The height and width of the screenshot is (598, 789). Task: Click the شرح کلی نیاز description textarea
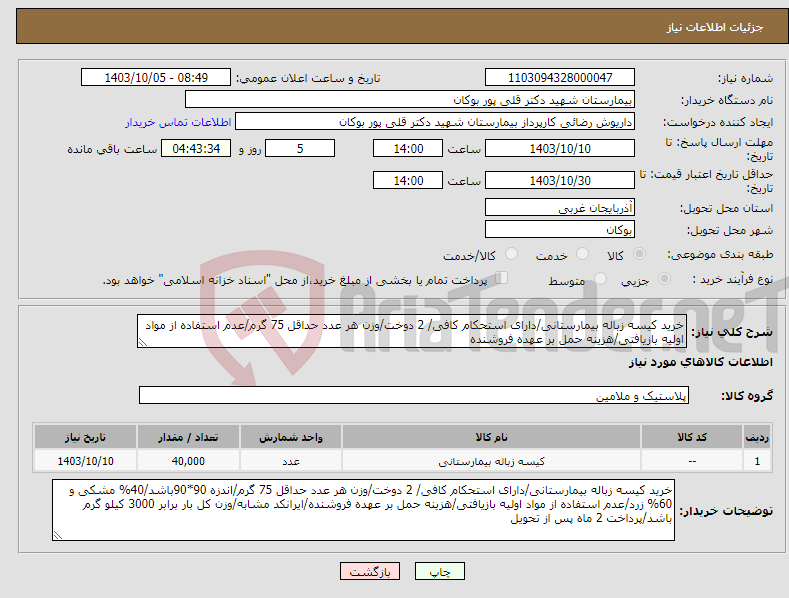click(x=412, y=331)
